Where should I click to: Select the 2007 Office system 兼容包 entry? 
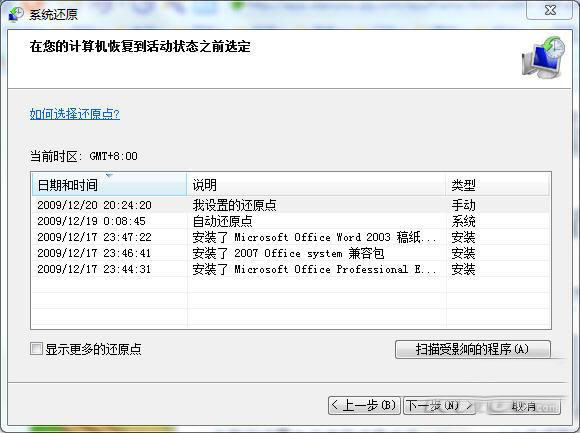point(291,253)
